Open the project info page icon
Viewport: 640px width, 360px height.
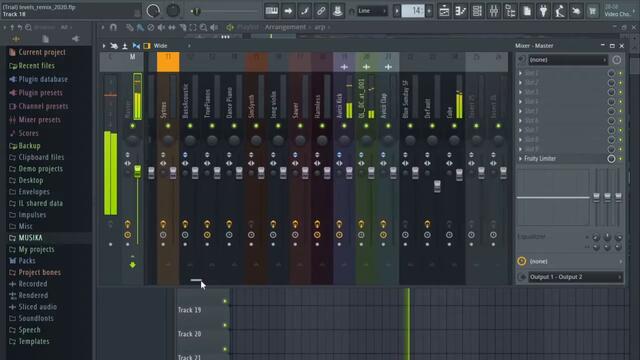527,11
